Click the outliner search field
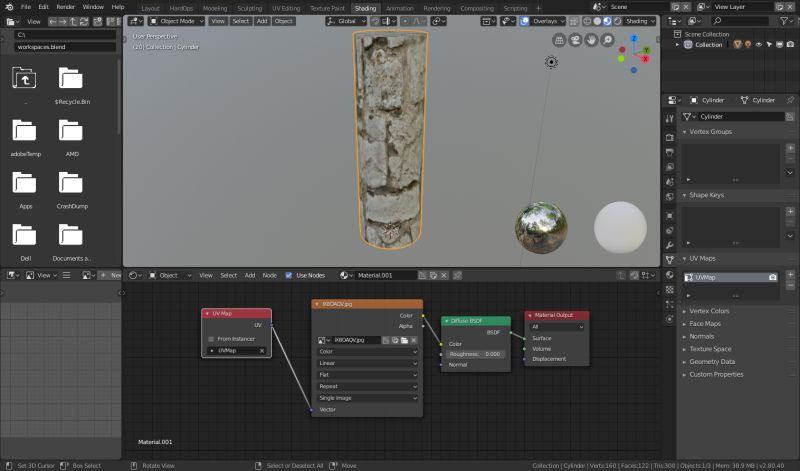The image size is (800, 471). (x=740, y=21)
